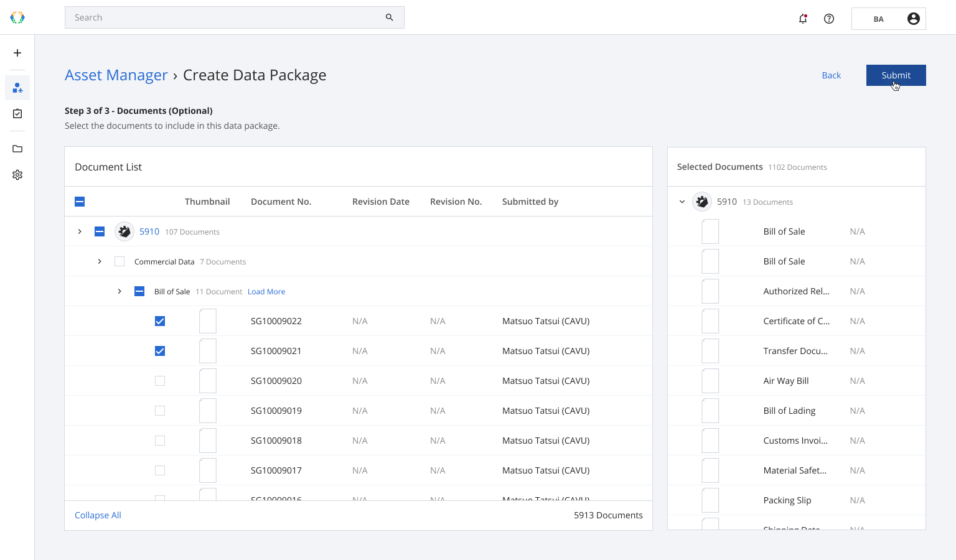
Task: Click the thumbnail for document SG10009017
Action: pyautogui.click(x=208, y=470)
